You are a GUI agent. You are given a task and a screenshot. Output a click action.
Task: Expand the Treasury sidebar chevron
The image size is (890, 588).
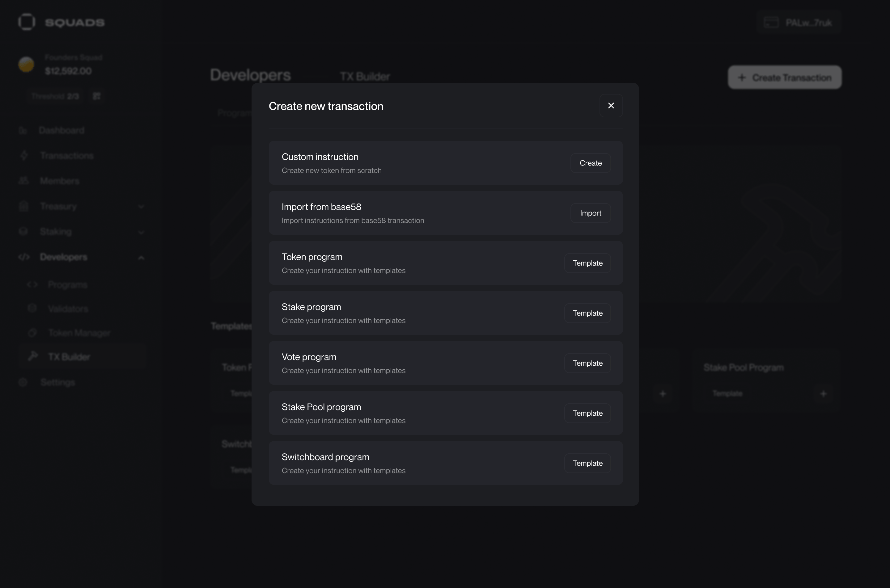click(x=141, y=207)
